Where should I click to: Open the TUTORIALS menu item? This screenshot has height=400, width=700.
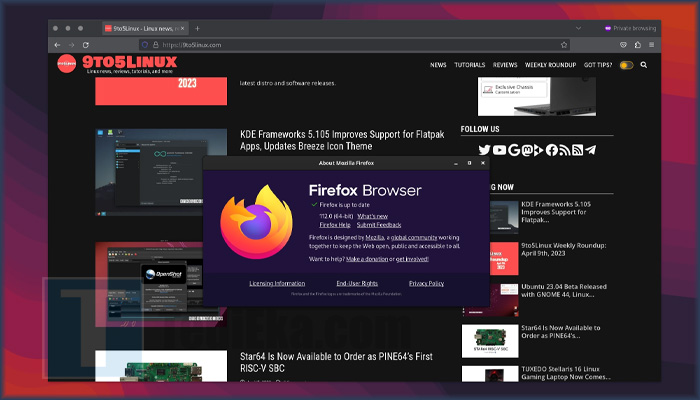(470, 65)
